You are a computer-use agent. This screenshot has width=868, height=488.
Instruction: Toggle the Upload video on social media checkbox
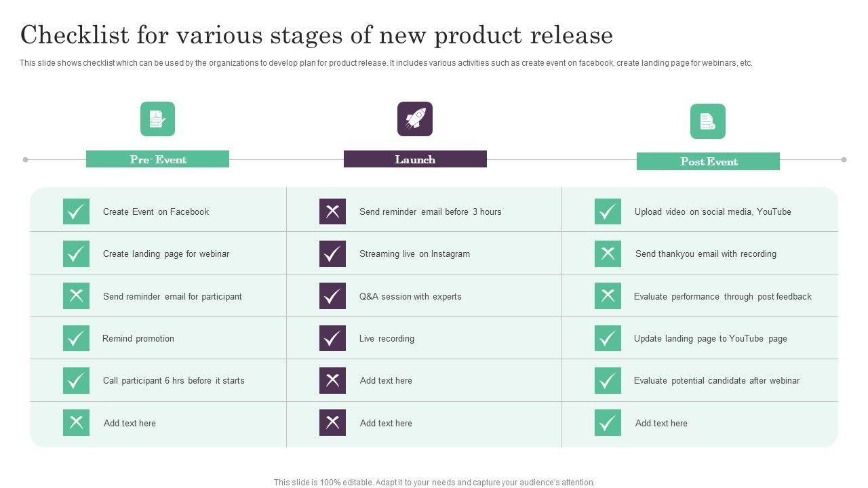click(608, 211)
